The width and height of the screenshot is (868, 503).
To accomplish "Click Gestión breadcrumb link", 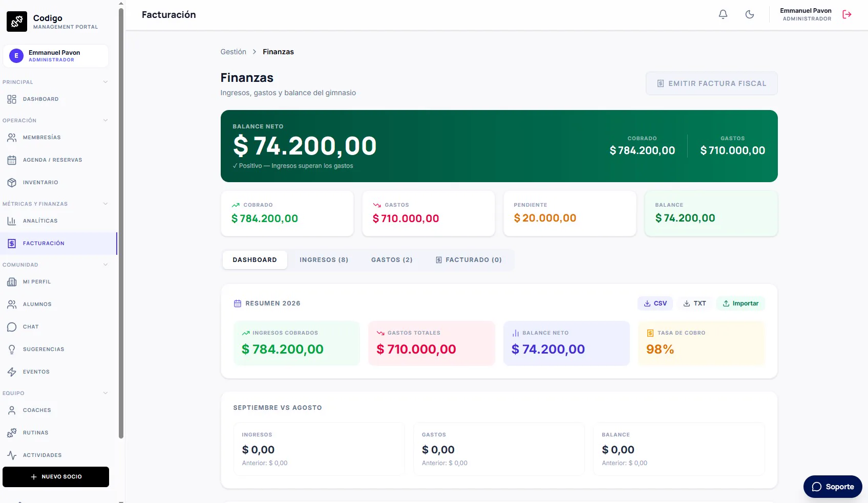I will [x=234, y=52].
